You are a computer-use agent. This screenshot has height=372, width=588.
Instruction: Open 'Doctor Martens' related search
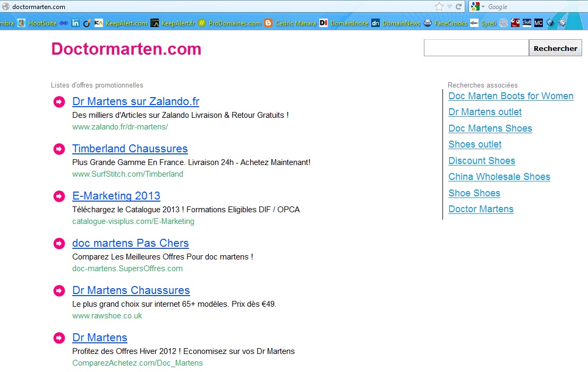coord(481,209)
